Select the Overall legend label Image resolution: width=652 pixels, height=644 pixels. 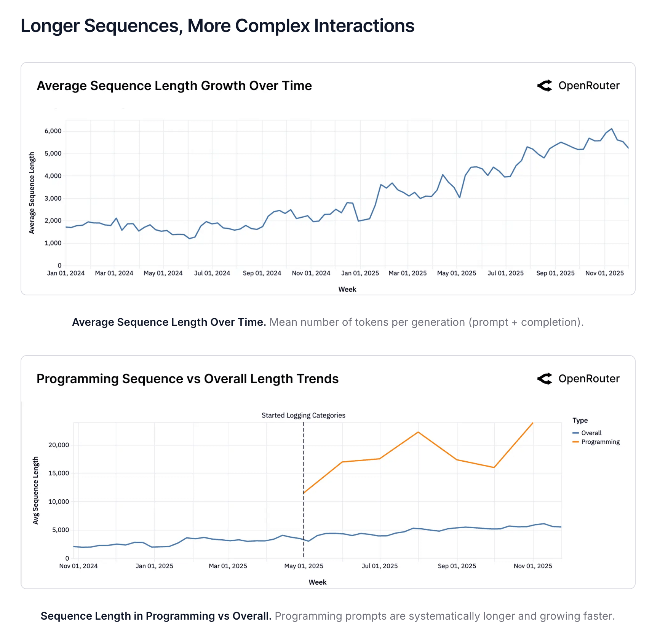[x=591, y=433]
